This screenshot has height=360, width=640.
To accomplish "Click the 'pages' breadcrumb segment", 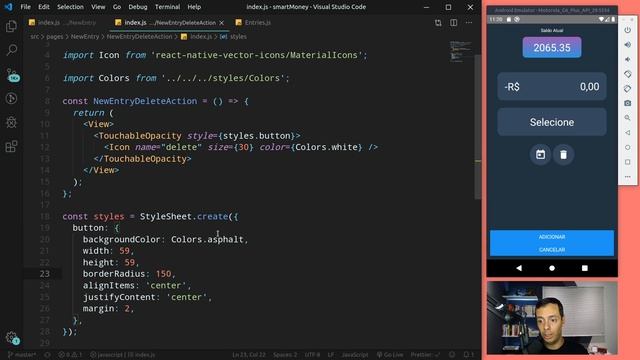I will coord(55,37).
